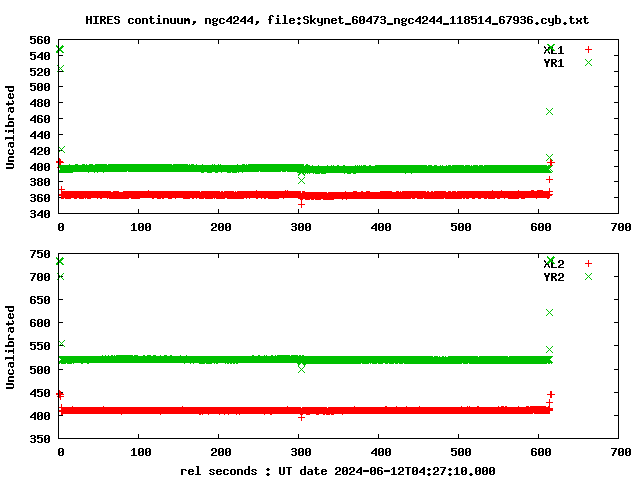Click the top plot Uncalibrated axis label
Image resolution: width=640 pixels, height=480 pixels.
pos(10,127)
